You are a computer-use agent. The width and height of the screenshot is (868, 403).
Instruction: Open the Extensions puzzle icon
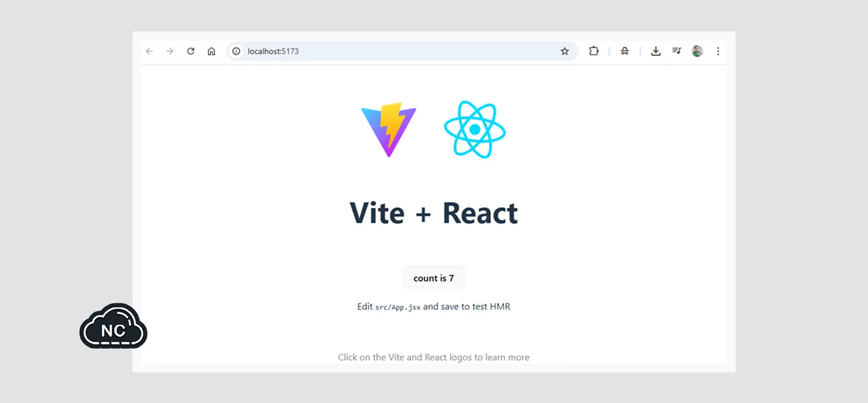pos(594,52)
